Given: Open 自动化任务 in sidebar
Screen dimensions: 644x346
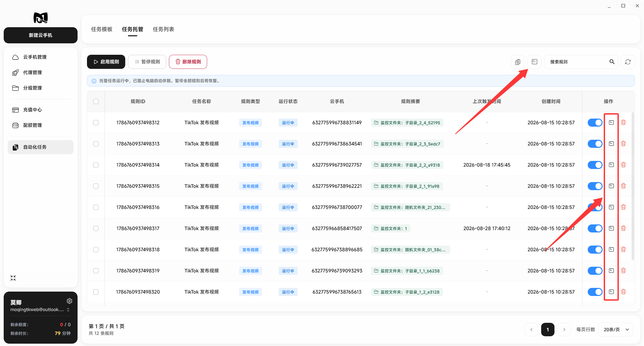Looking at the screenshot, I should pyautogui.click(x=41, y=147).
